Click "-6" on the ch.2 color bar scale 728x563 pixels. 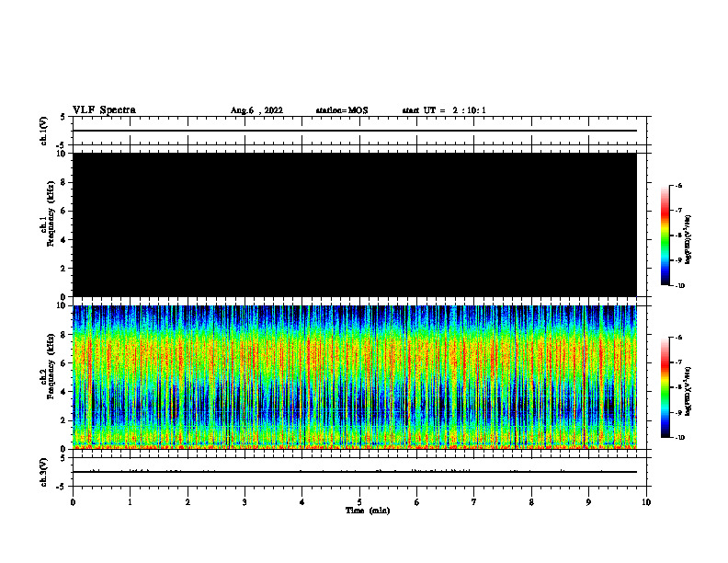678,338
